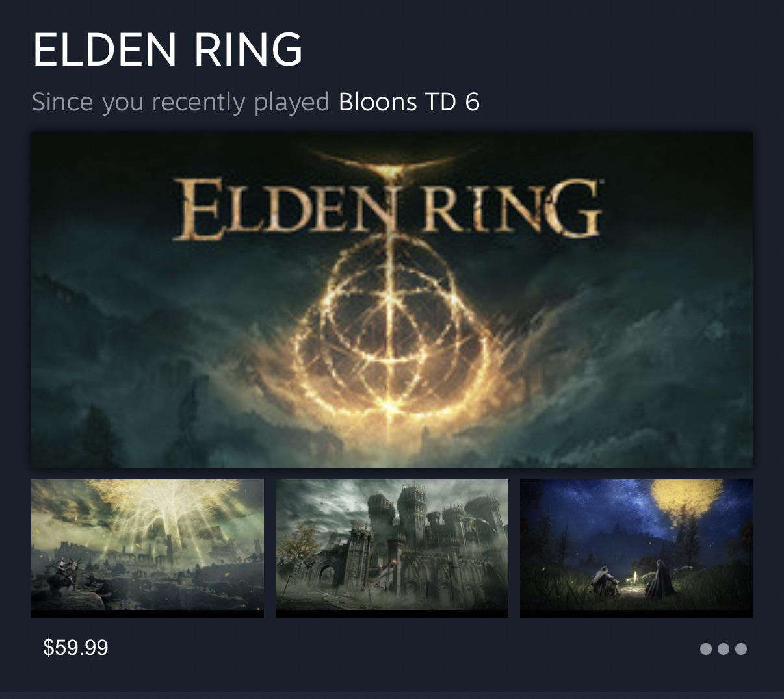Click the rightmost dot of the ellipsis
Screen dimensions: 784x699
[741, 648]
